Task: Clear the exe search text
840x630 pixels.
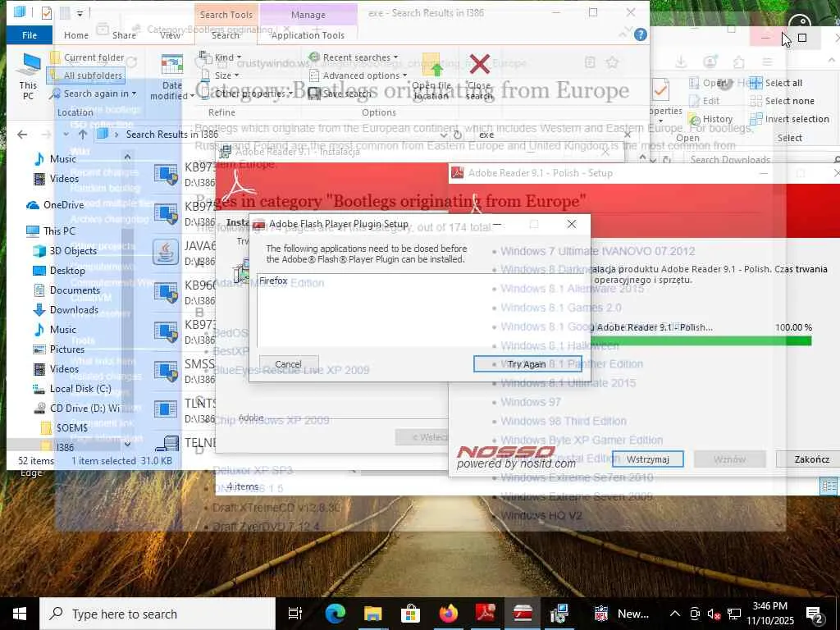Action: click(x=628, y=135)
